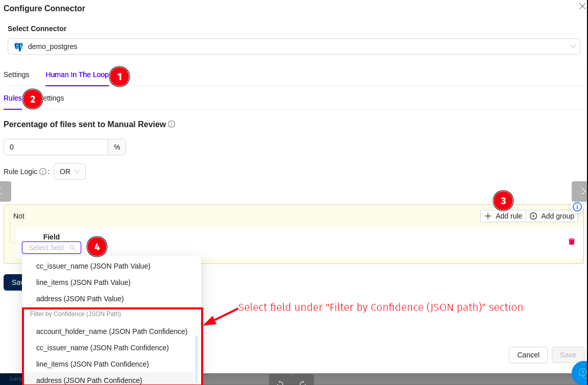Switch to the Settings tab
Image resolution: width=588 pixels, height=385 pixels.
(x=16, y=75)
